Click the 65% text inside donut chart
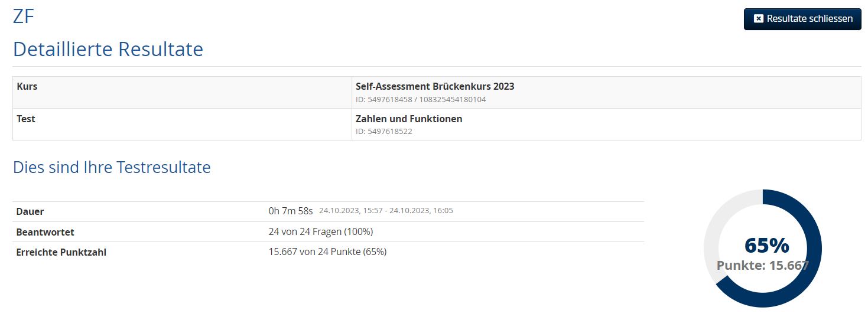The image size is (868, 320). coord(766,244)
